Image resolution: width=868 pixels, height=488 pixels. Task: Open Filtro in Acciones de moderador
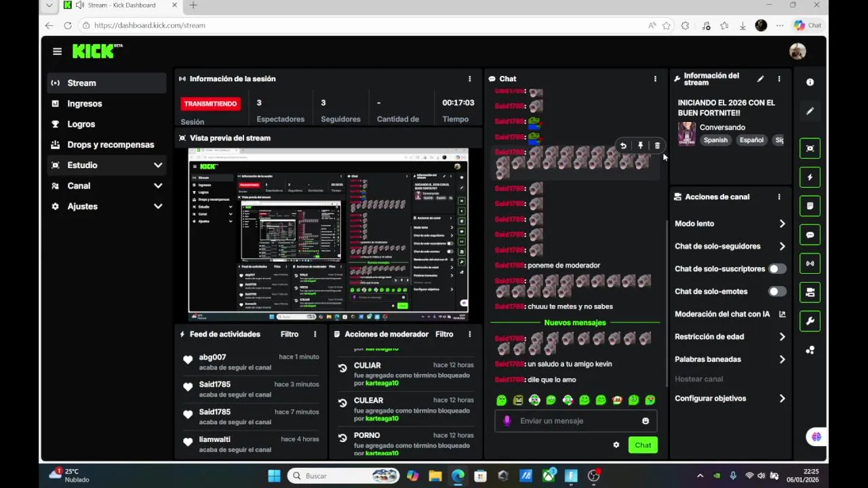(444, 334)
